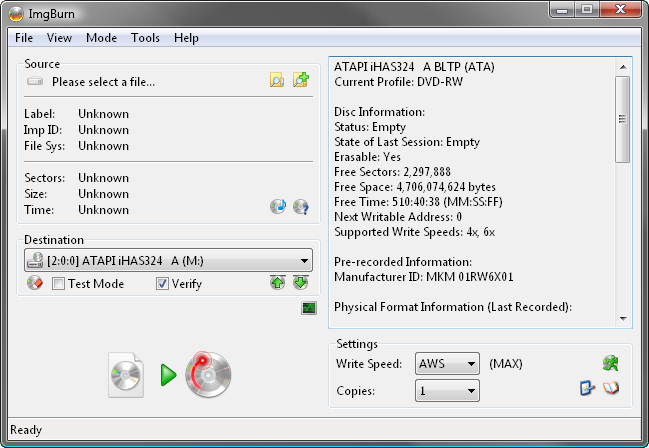The image size is (649, 448).
Task: Click the green up arrow eject tray icon
Action: tap(278, 283)
